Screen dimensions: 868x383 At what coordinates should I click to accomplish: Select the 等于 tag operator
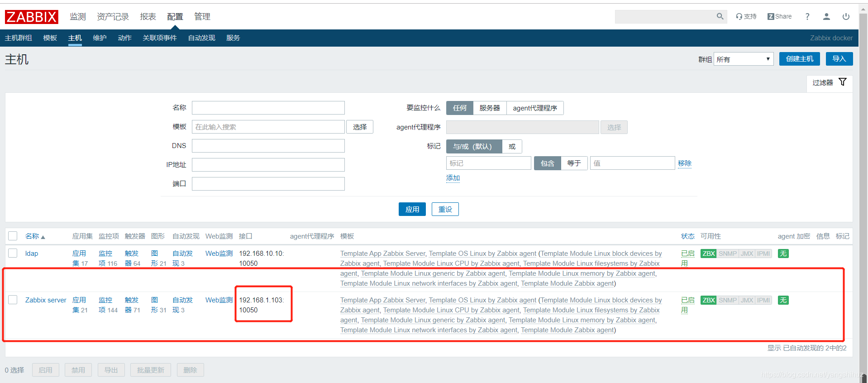click(x=574, y=163)
